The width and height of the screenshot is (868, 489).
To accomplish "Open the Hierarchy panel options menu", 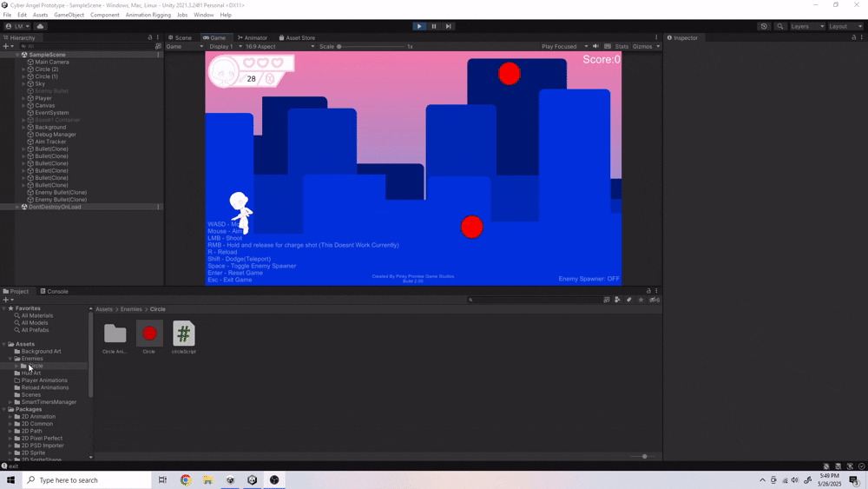I will (158, 37).
